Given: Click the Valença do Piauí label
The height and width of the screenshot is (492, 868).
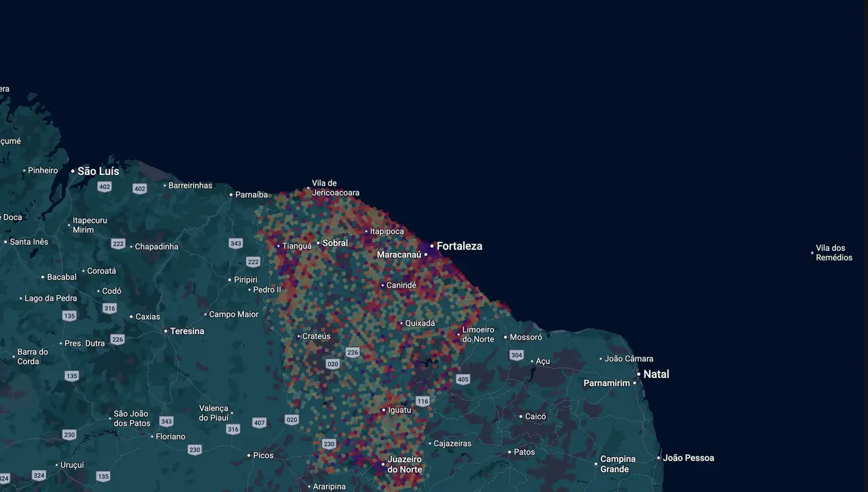Looking at the screenshot, I should pyautogui.click(x=214, y=413).
